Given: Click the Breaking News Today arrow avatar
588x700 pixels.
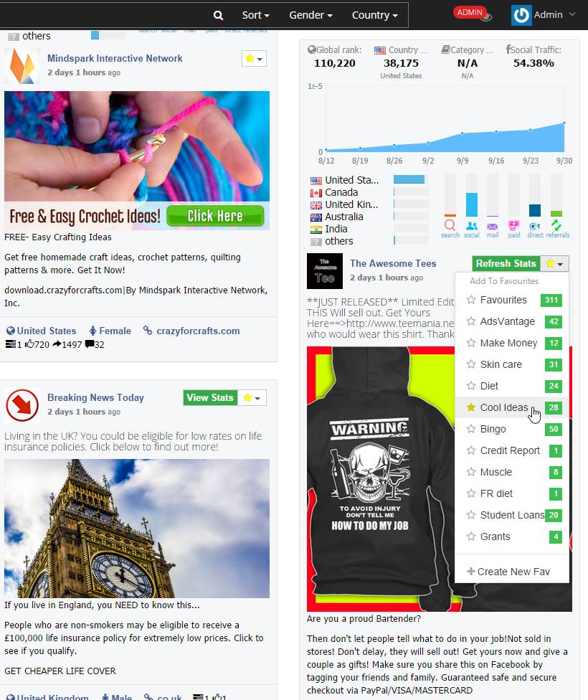Looking at the screenshot, I should click(x=22, y=405).
